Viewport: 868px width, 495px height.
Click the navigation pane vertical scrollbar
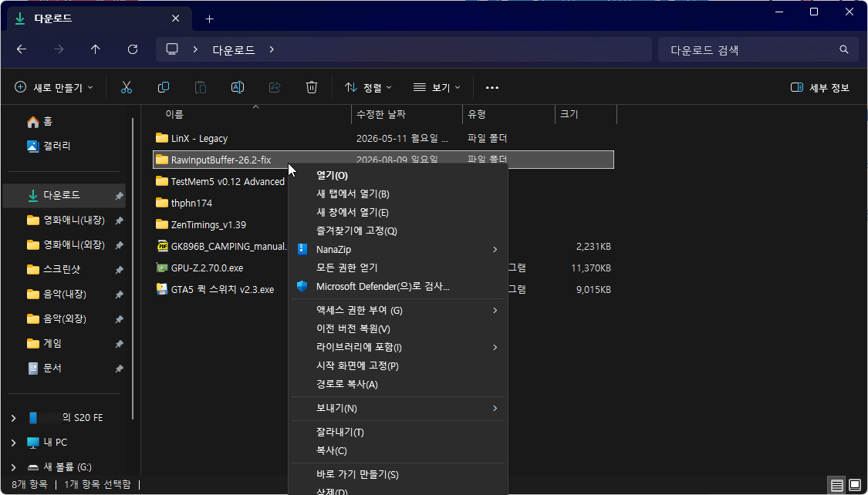coord(133,268)
